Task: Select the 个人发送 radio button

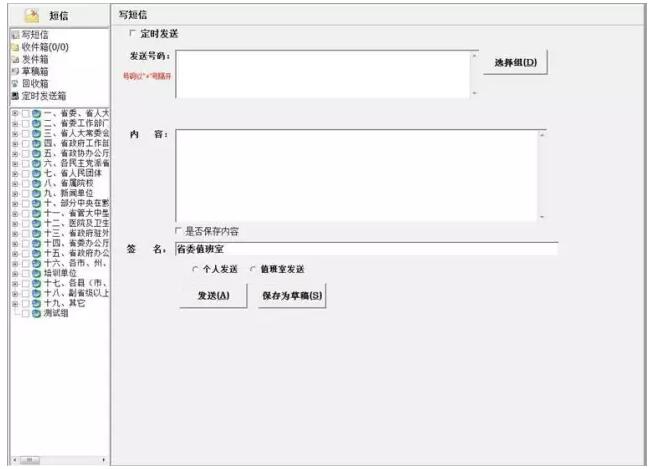Action: [x=195, y=269]
